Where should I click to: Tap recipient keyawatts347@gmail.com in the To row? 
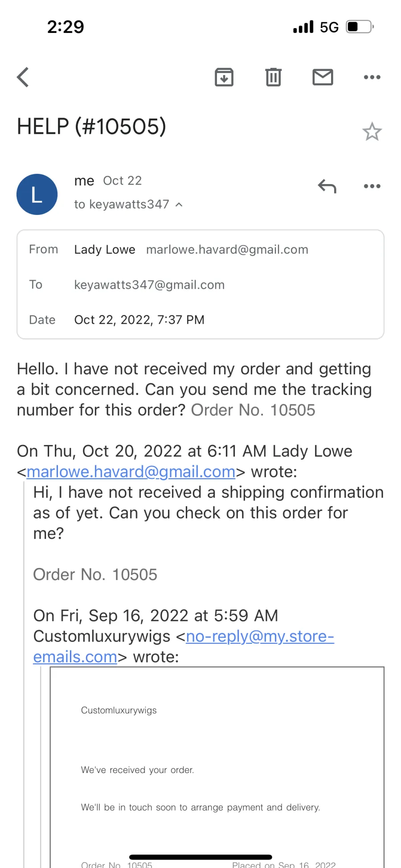point(149,285)
